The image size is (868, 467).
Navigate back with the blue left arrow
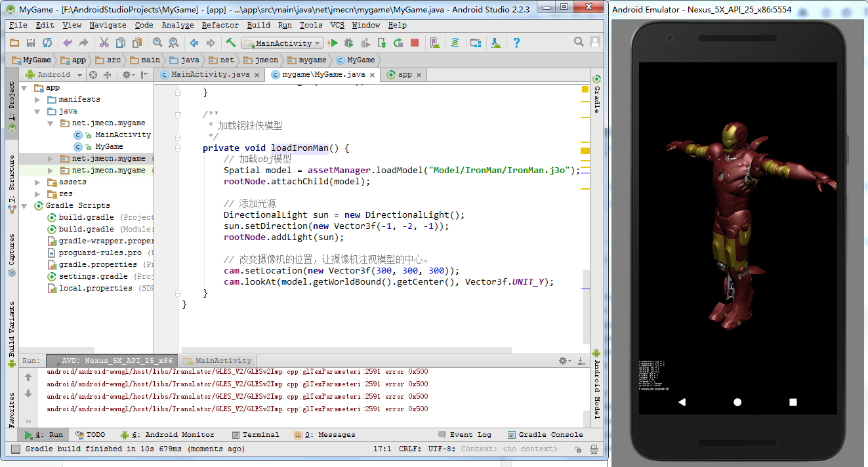(194, 43)
